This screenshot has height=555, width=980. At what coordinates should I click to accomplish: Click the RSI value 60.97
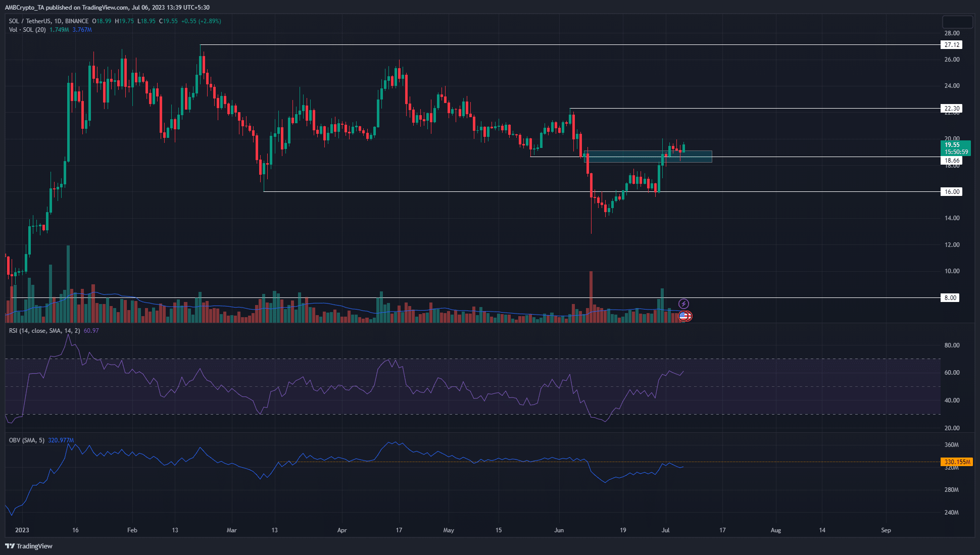tap(91, 331)
